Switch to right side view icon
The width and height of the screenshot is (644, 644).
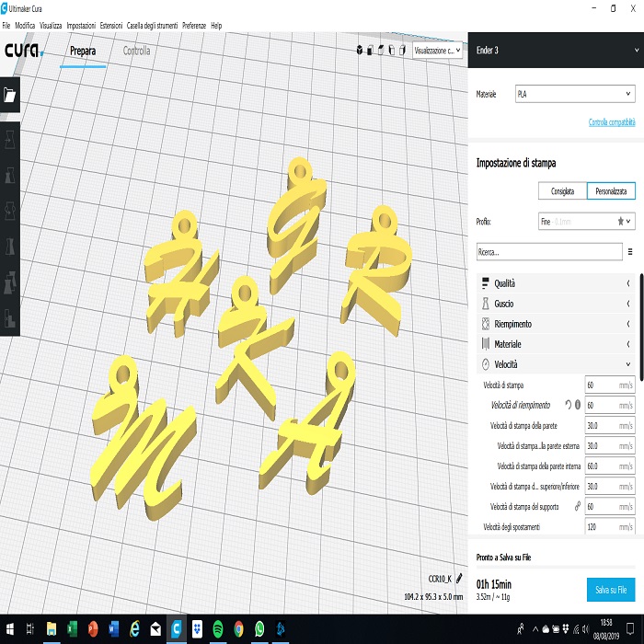[402, 50]
